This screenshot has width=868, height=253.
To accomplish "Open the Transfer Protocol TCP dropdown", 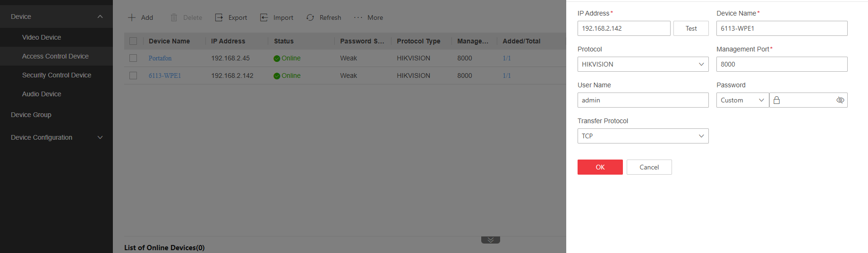I will 643,136.
